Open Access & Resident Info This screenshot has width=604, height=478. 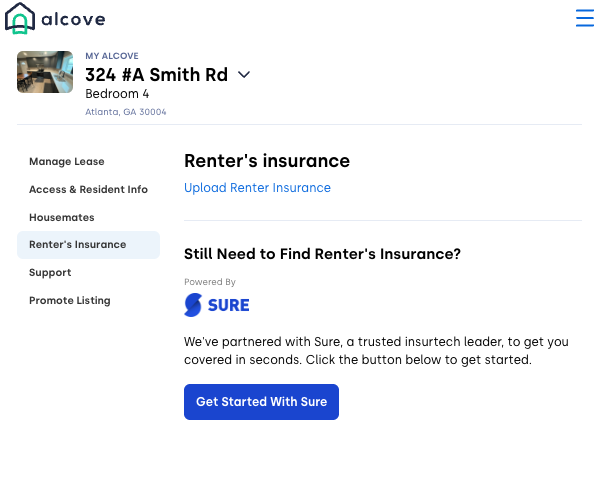pyautogui.click(x=88, y=190)
